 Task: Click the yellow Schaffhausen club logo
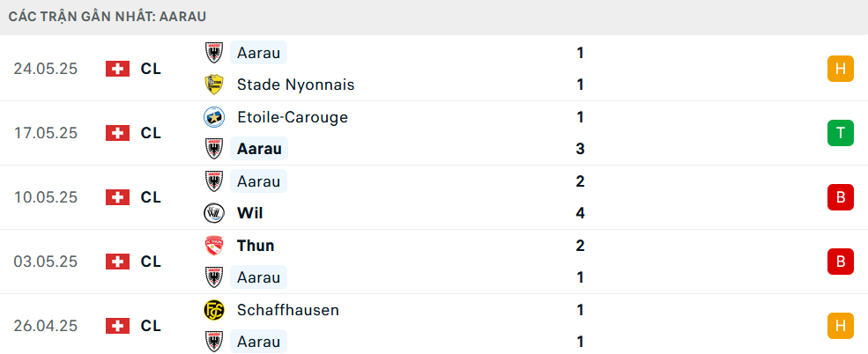[213, 310]
